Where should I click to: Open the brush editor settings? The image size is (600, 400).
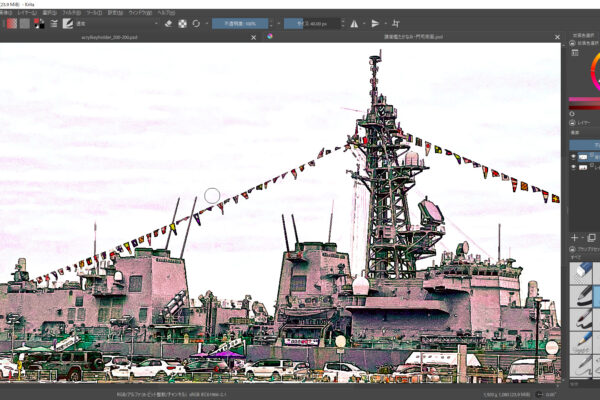coord(54,24)
